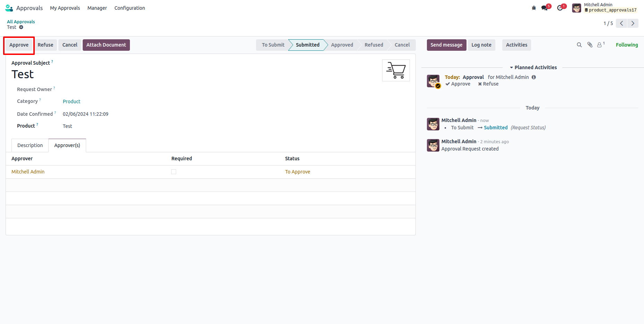Open the debug bug icon menu
Viewport: 644px width, 324px height.
pyautogui.click(x=534, y=8)
